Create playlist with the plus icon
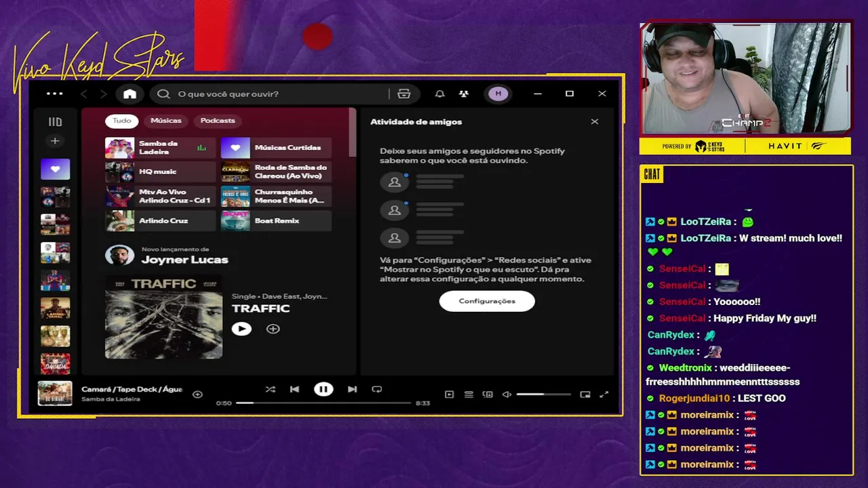The image size is (868, 488). pyautogui.click(x=55, y=141)
